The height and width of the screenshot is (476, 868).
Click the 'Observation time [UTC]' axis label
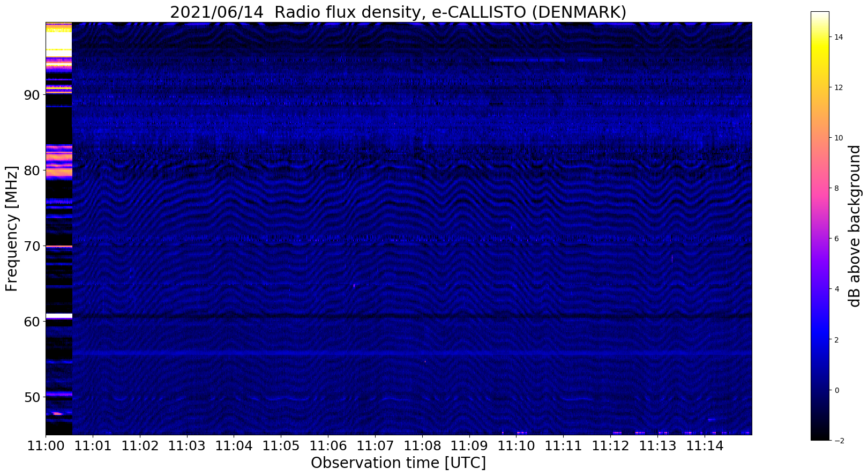pos(398,463)
